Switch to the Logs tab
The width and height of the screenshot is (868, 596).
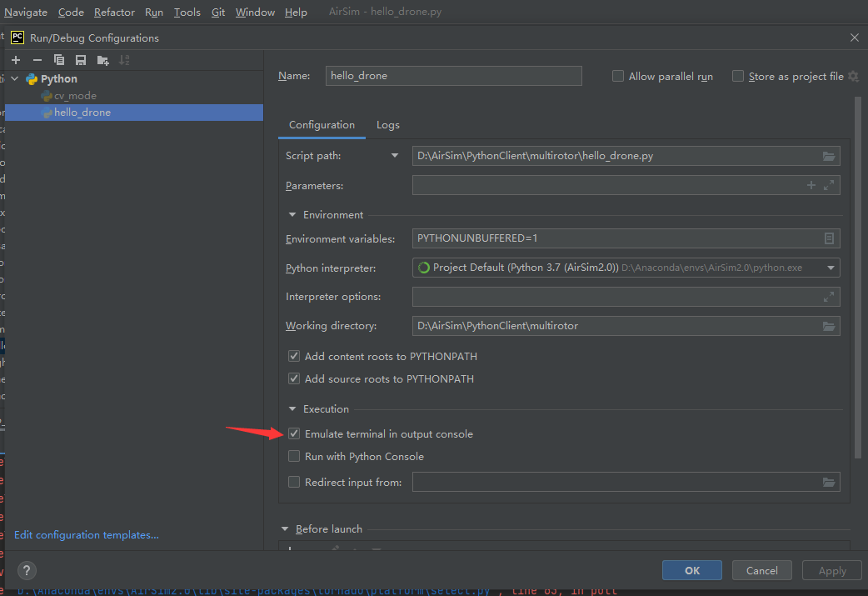(x=388, y=125)
